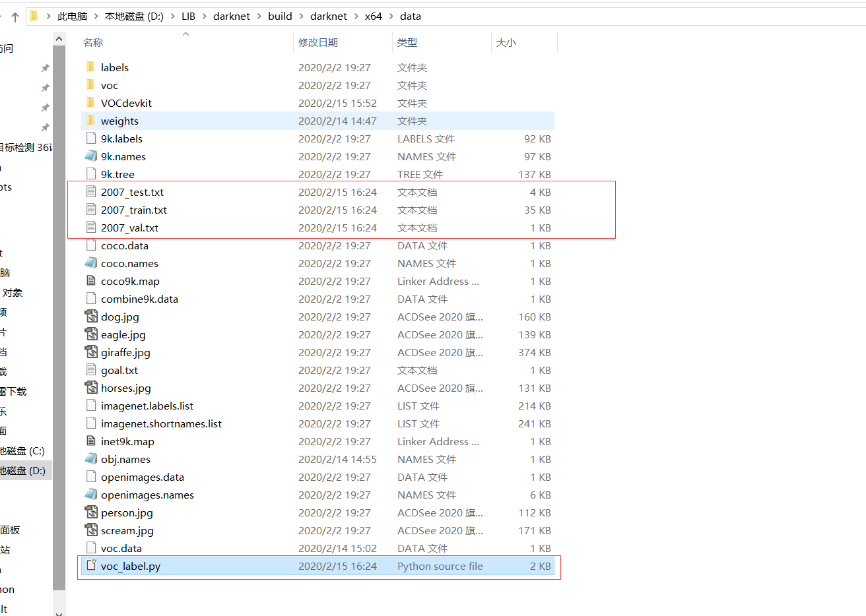Select 9k.tree file name
The image size is (866, 616).
117,174
